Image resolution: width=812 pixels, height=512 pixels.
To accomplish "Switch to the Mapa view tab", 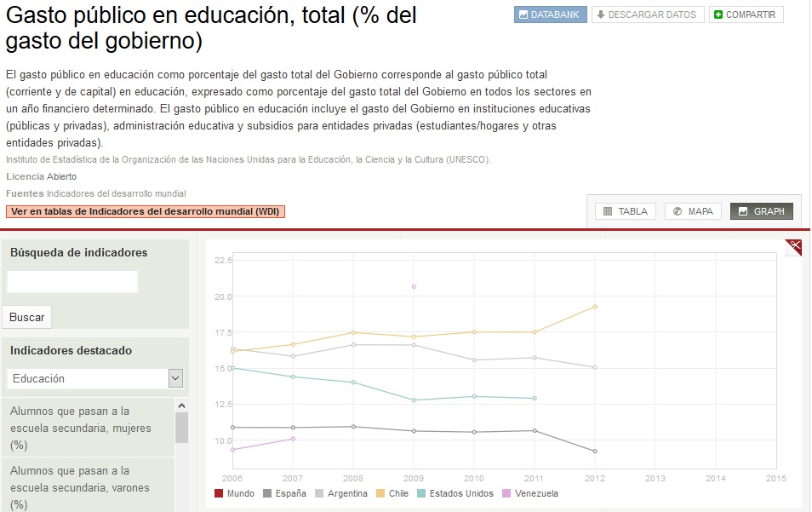I will (x=692, y=211).
